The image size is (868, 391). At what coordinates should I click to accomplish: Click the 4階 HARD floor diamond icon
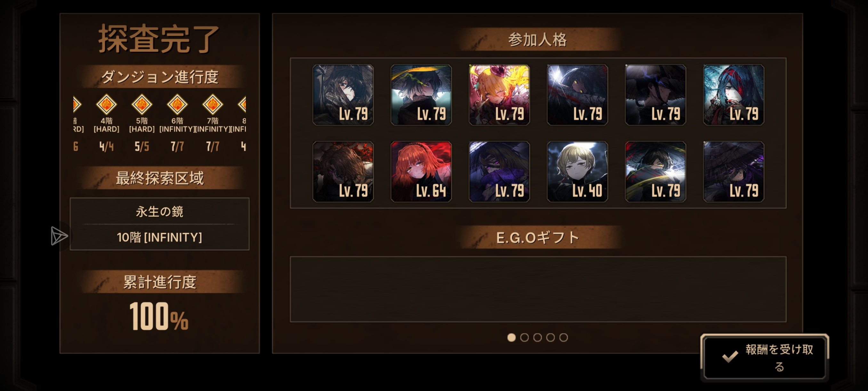pos(107,104)
